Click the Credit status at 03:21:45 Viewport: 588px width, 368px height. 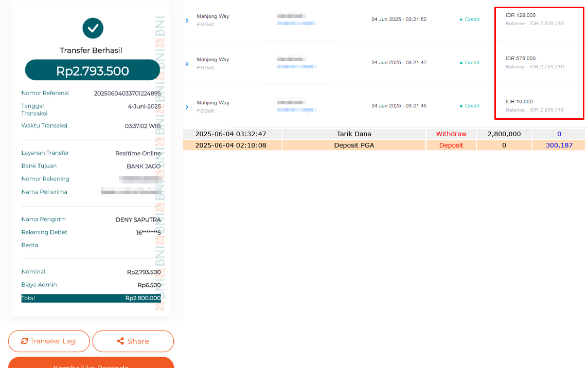pos(470,106)
